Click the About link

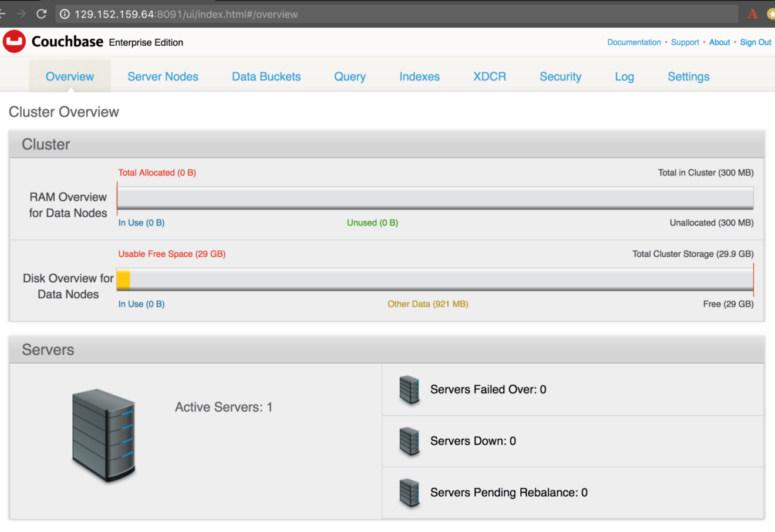pyautogui.click(x=719, y=42)
